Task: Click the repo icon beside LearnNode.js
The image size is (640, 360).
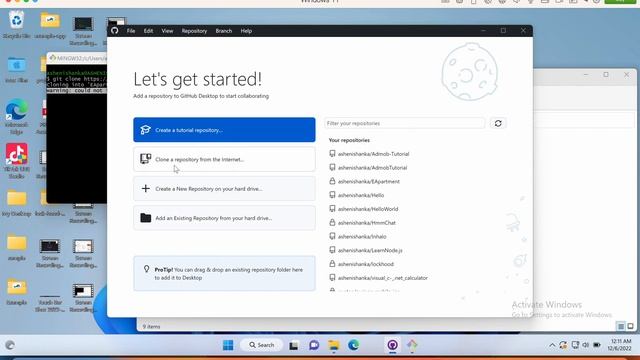Action: pos(332,250)
